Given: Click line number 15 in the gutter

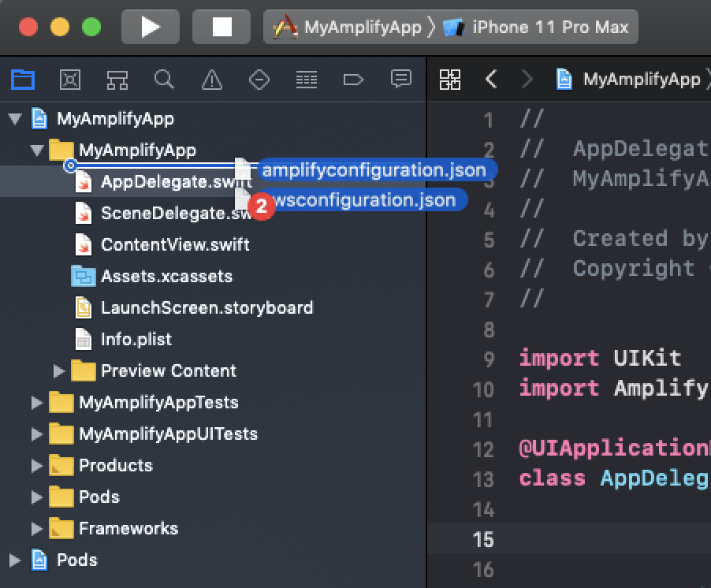Looking at the screenshot, I should [x=483, y=540].
